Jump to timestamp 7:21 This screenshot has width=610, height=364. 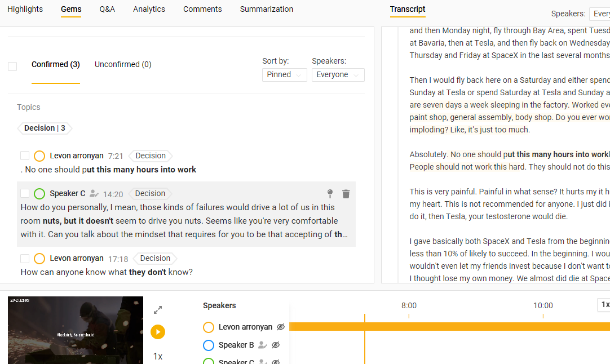(x=116, y=156)
